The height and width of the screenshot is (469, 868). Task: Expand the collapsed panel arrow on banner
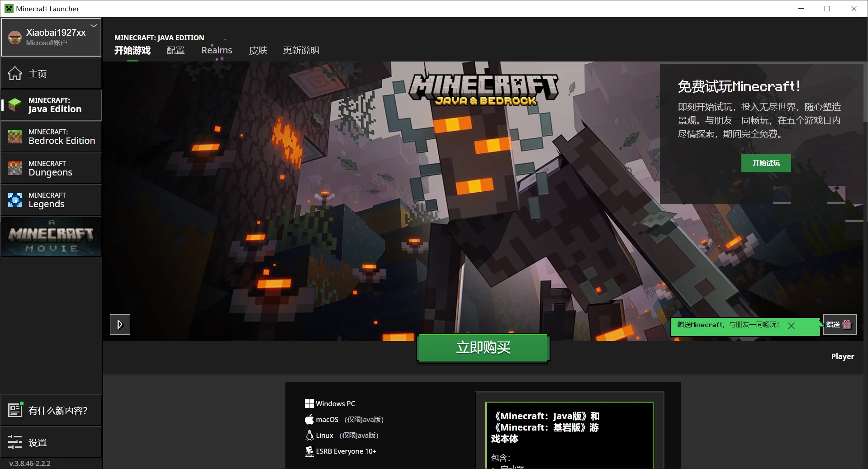click(x=120, y=324)
